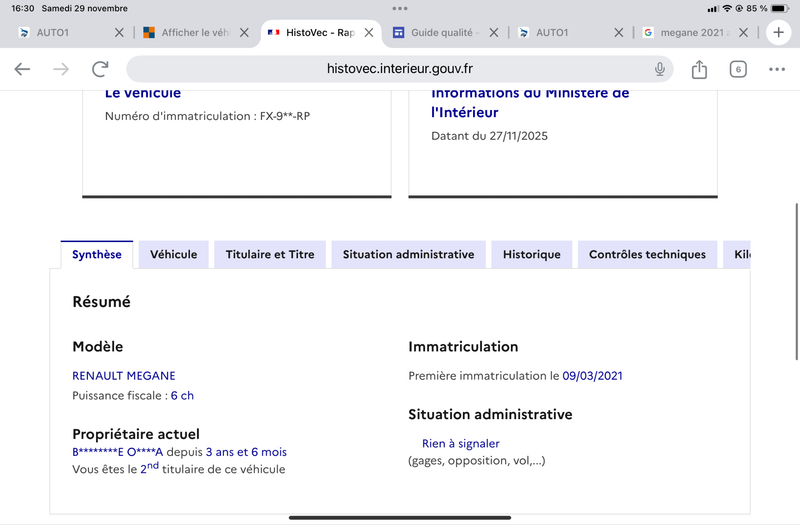Reload the current page

click(100, 69)
